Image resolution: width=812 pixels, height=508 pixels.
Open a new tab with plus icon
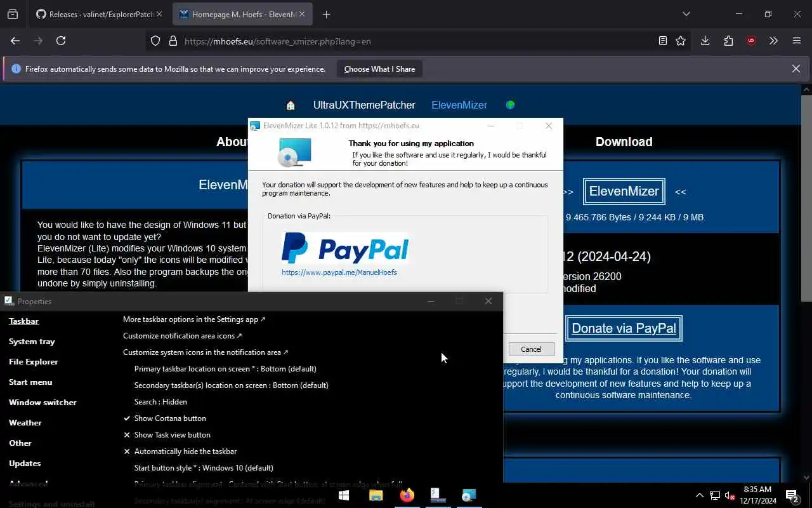[x=326, y=14]
